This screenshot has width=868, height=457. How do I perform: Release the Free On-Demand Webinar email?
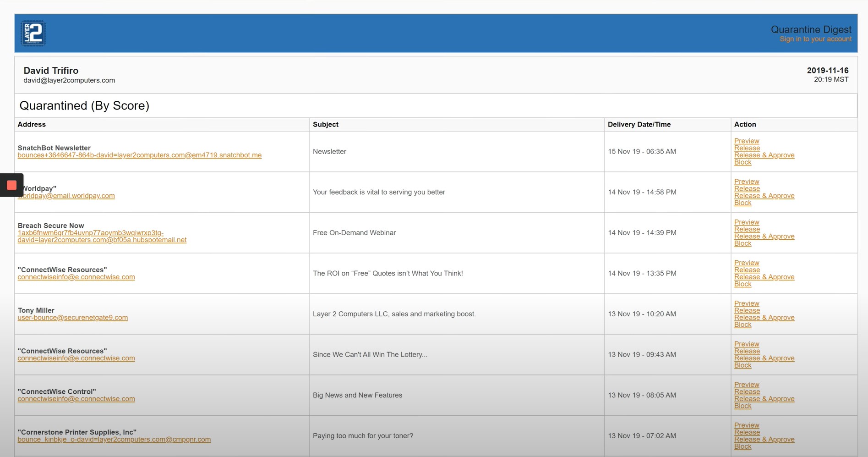tap(747, 229)
